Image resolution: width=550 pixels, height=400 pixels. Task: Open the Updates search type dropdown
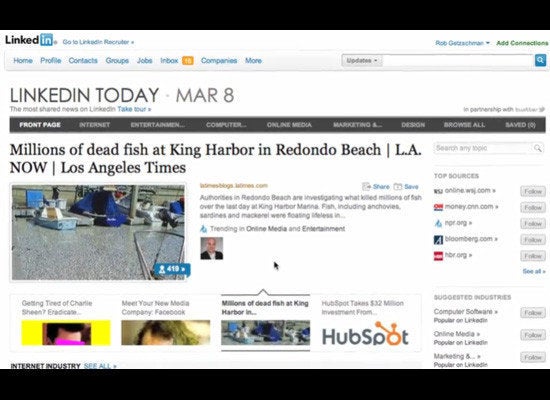362,60
